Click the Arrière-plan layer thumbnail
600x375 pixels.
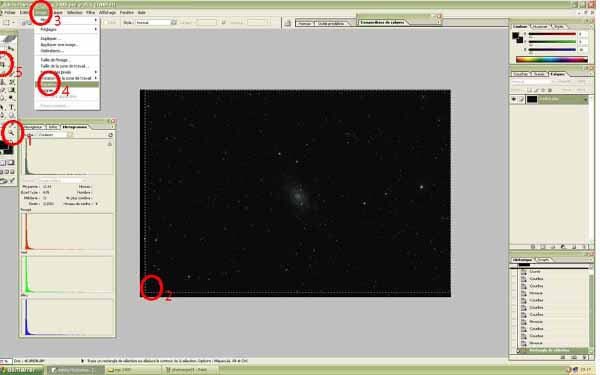532,99
